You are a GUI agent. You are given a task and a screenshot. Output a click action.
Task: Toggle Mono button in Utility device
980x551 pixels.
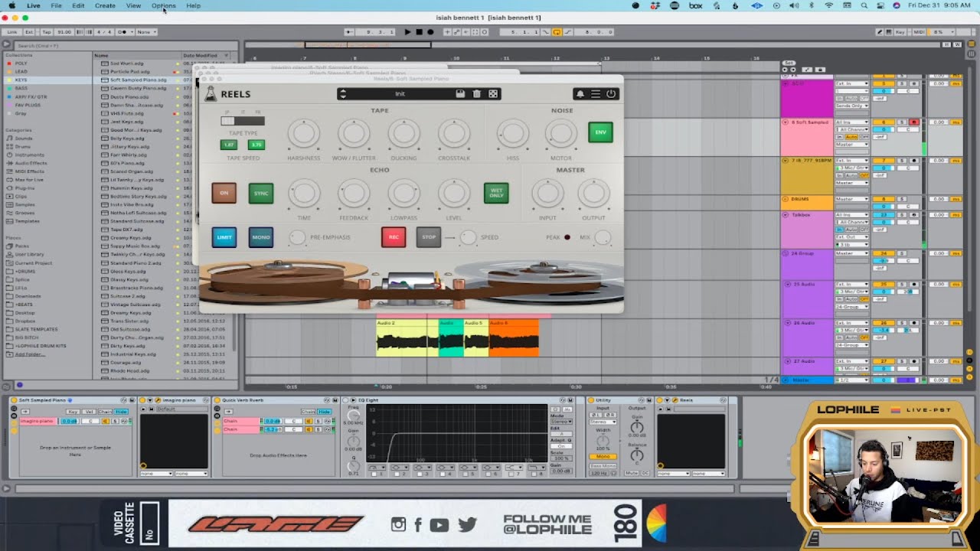coord(603,457)
